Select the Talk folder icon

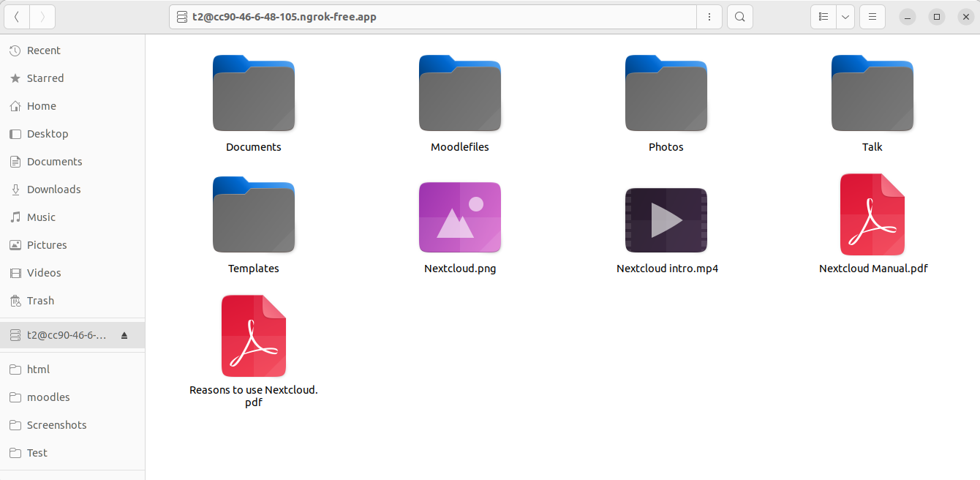click(872, 94)
